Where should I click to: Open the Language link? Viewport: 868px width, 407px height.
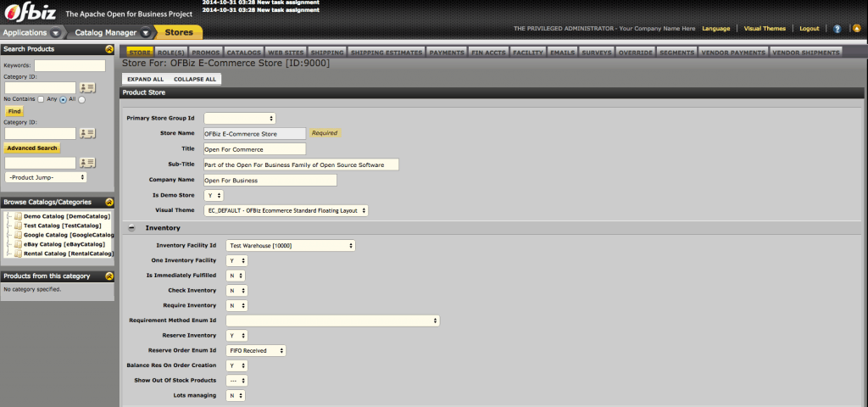(715, 29)
